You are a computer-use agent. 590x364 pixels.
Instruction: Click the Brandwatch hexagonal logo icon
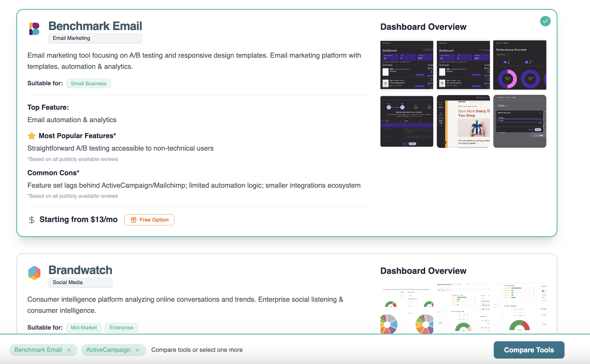pyautogui.click(x=34, y=273)
